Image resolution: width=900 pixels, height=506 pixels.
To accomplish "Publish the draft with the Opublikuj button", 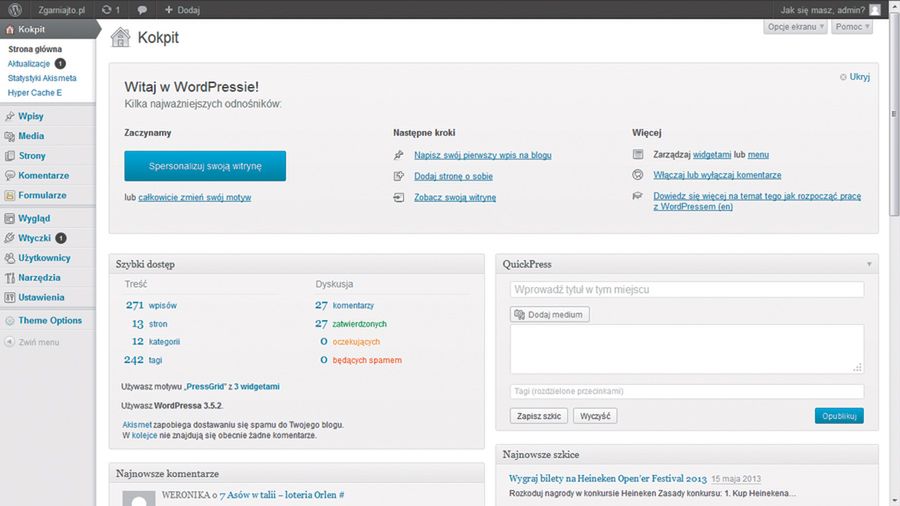I will (839, 416).
